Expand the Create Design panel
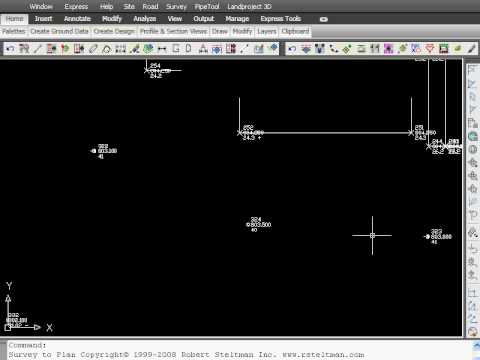Viewport: 480px width, 360px height. [114, 31]
